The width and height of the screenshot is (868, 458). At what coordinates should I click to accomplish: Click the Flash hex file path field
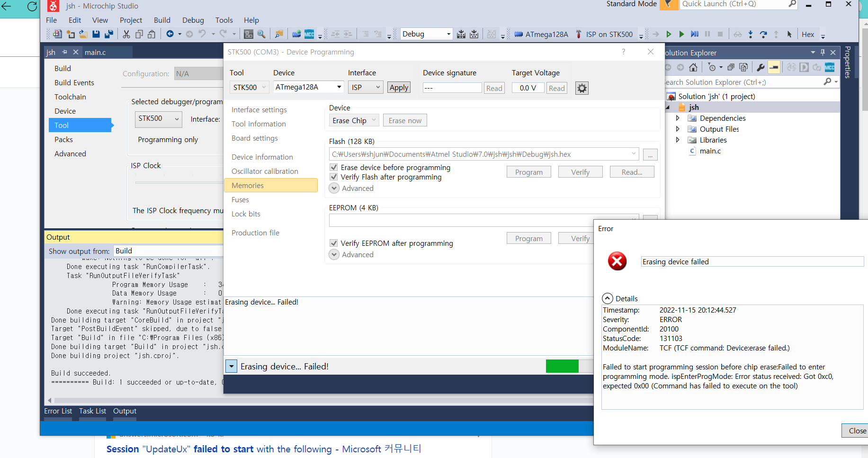pyautogui.click(x=483, y=154)
